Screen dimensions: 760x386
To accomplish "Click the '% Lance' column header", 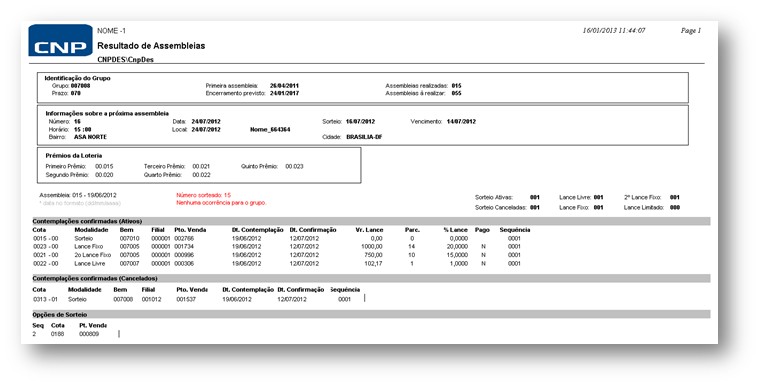I will [456, 230].
